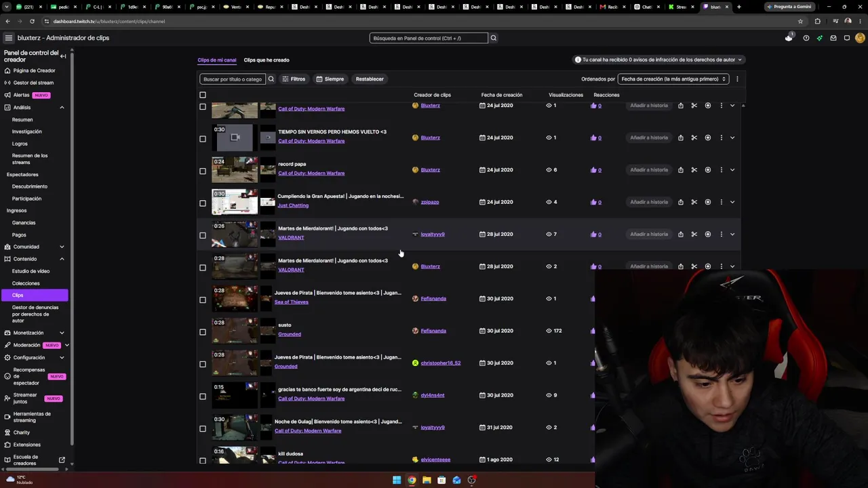Select the susto clip checkbox

[203, 332]
